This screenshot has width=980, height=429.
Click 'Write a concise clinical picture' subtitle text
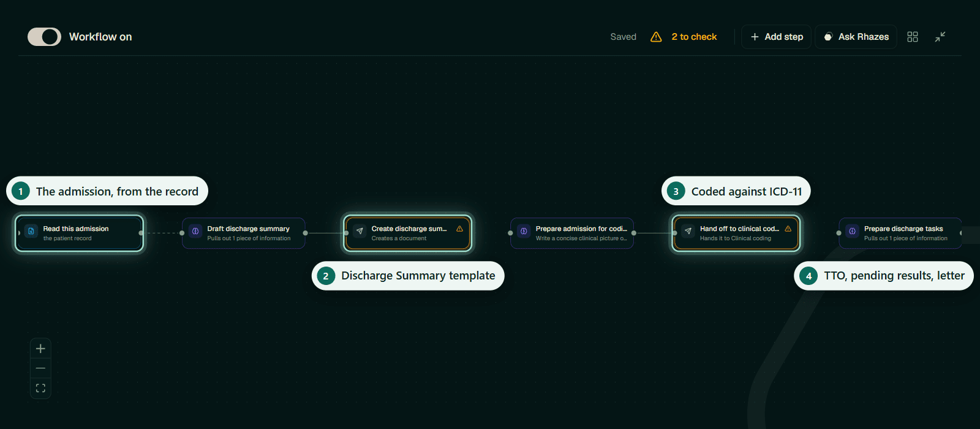(581, 238)
